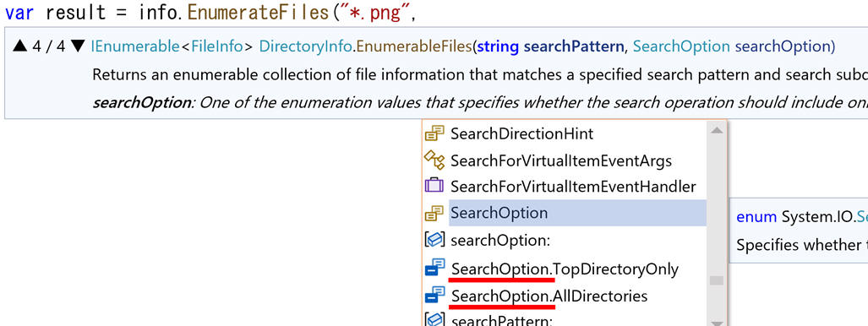Click the SearchForVirtualItemEventArgs class icon

tap(434, 160)
